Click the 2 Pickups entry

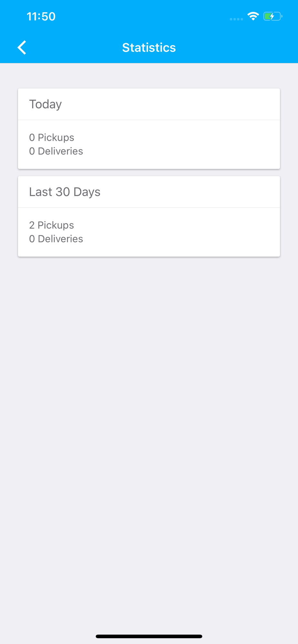(52, 225)
